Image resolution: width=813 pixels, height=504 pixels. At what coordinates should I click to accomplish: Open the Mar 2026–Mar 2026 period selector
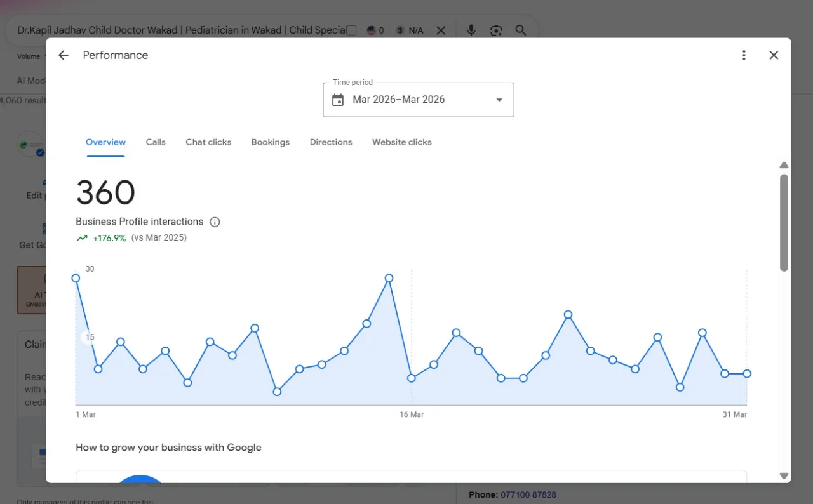[419, 100]
